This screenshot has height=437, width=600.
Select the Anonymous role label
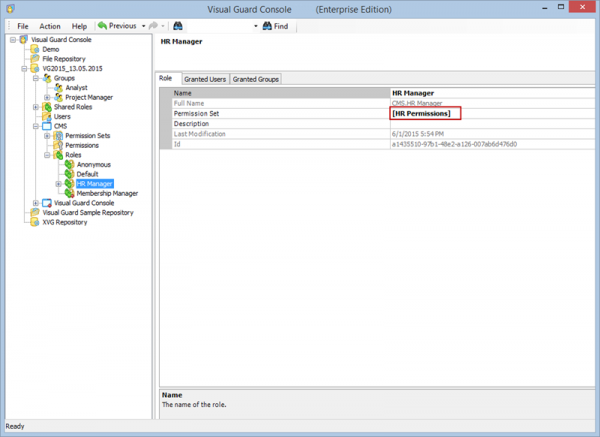pyautogui.click(x=94, y=165)
